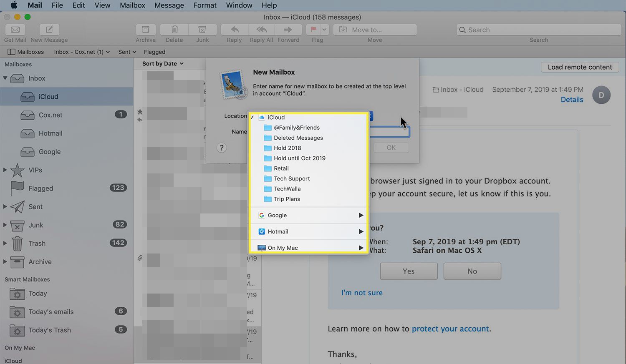Click the Archive box icon in sidebar
The image size is (626, 364).
[17, 262]
